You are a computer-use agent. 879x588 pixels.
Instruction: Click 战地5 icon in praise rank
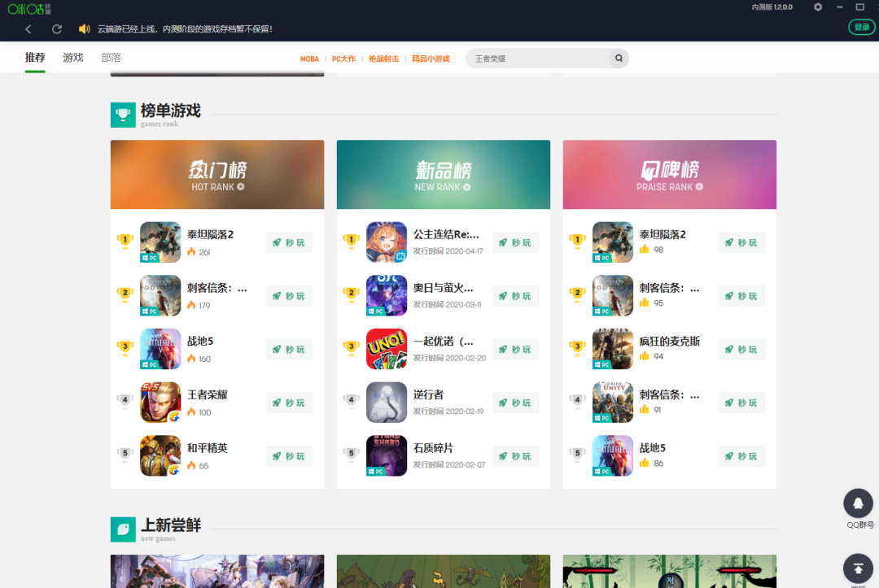[613, 455]
